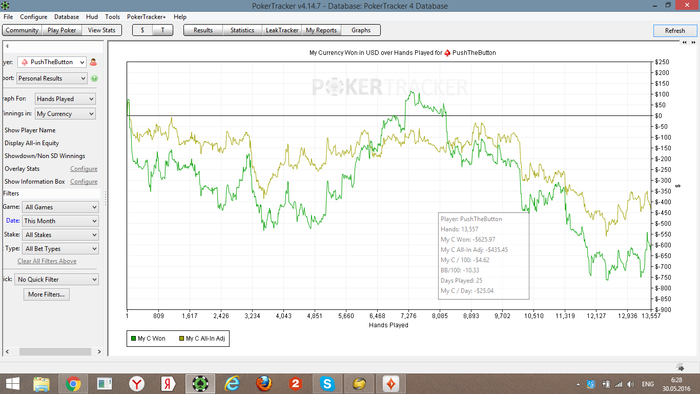Toggle My C Won legend series
This screenshot has width=700, height=394.
click(x=148, y=339)
